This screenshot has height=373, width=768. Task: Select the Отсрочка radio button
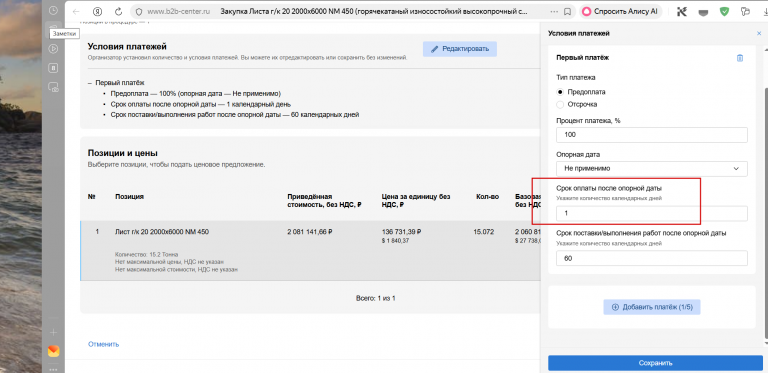[560, 104]
